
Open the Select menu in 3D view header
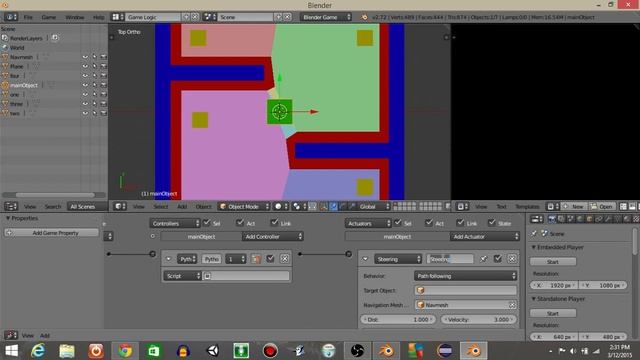[161, 207]
